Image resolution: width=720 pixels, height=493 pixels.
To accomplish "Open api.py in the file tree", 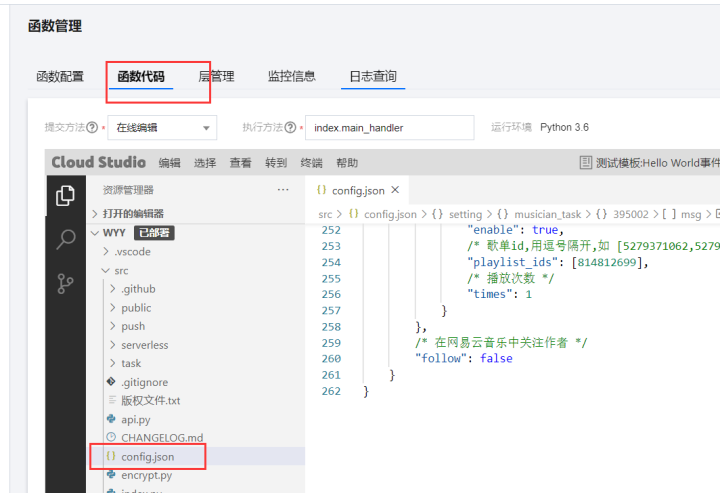I will [135, 419].
